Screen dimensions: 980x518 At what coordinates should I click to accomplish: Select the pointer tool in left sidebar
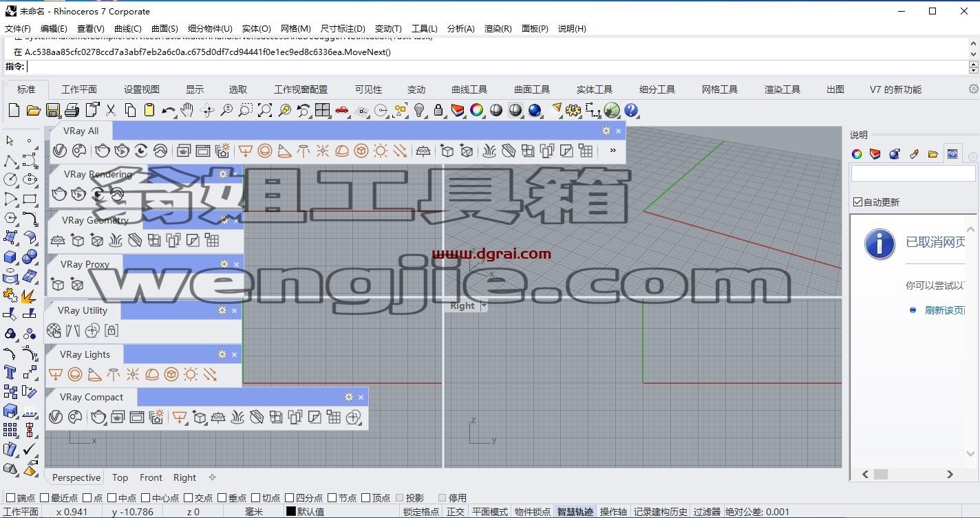(10, 140)
